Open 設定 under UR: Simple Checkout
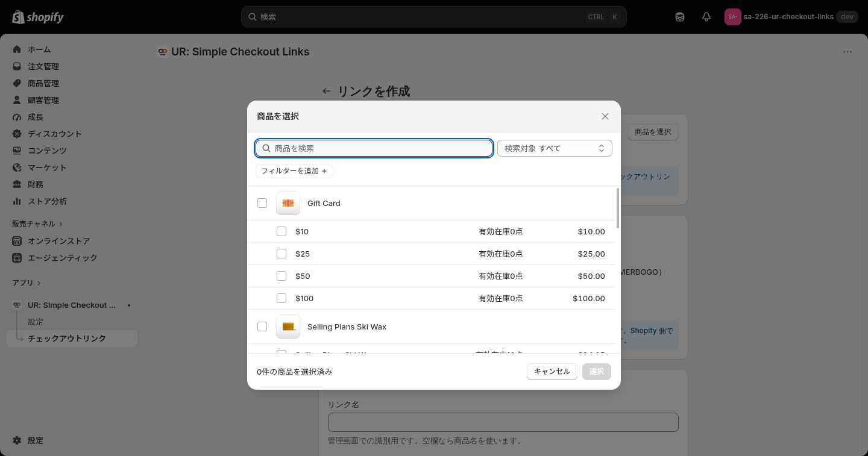Viewport: 868px width, 456px height. click(72, 322)
